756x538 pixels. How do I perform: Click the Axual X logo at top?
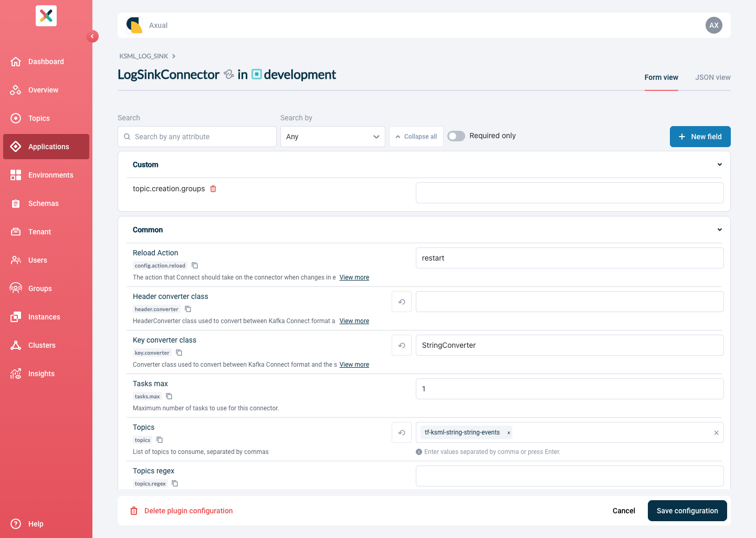(x=46, y=16)
